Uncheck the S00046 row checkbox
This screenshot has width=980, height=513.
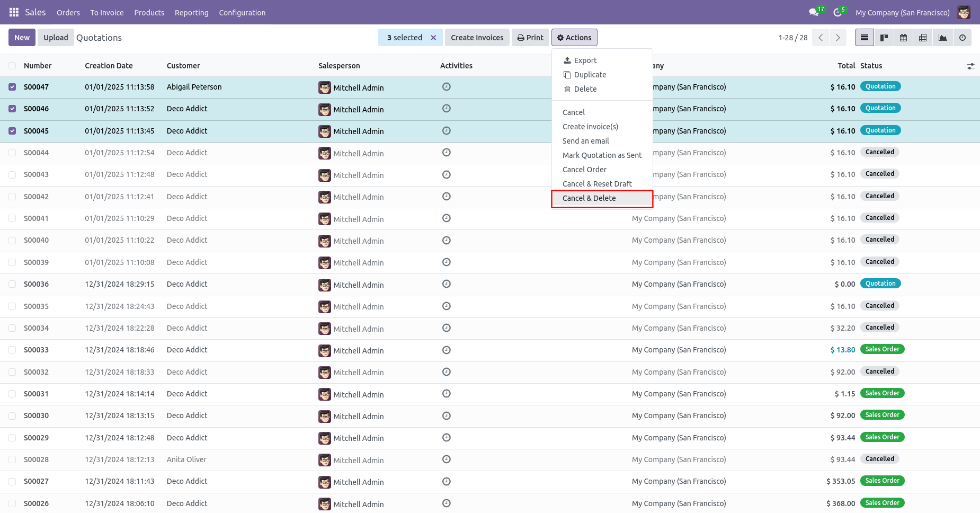click(x=12, y=109)
